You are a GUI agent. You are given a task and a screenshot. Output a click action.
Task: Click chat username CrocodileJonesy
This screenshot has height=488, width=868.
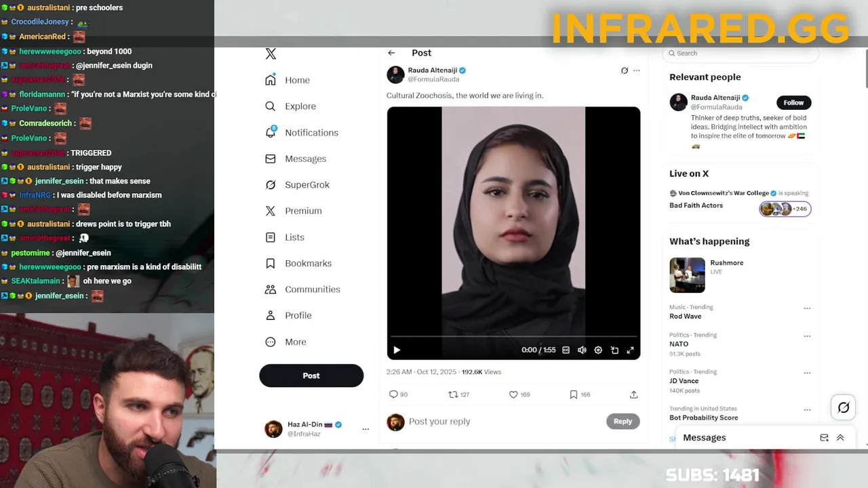coord(41,22)
